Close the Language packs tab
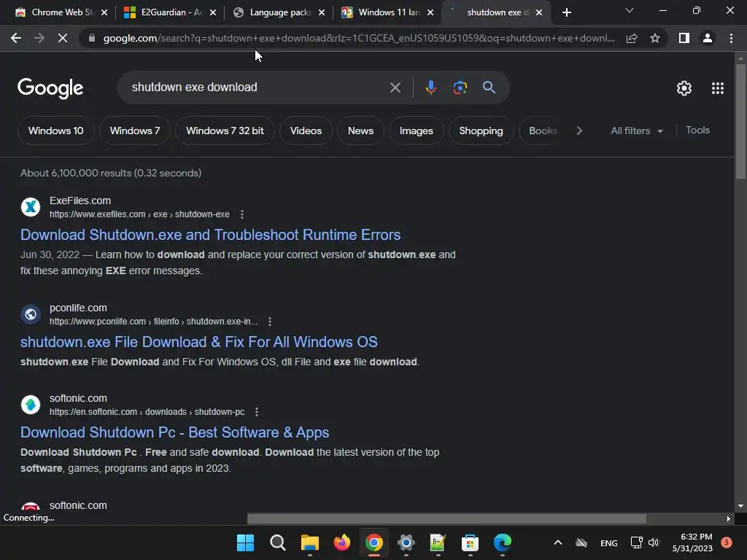Screen dimensions: 747x560 tap(322, 13)
